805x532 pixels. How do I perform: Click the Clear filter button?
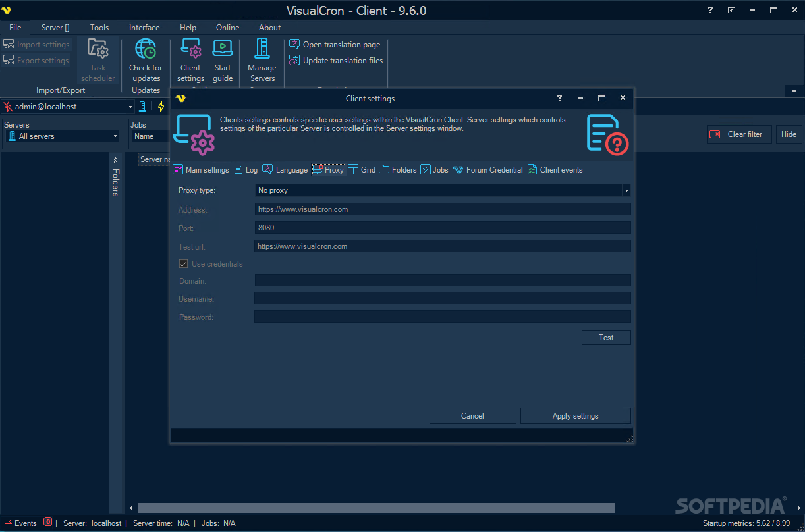(x=739, y=134)
